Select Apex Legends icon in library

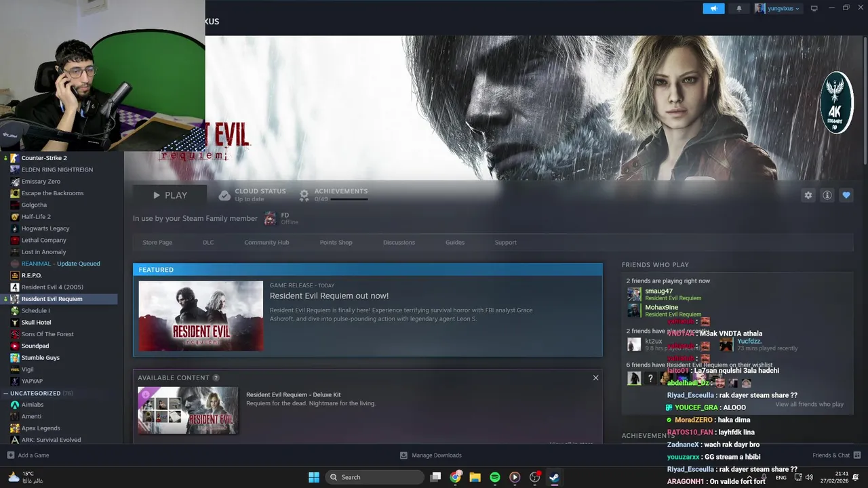click(x=15, y=428)
